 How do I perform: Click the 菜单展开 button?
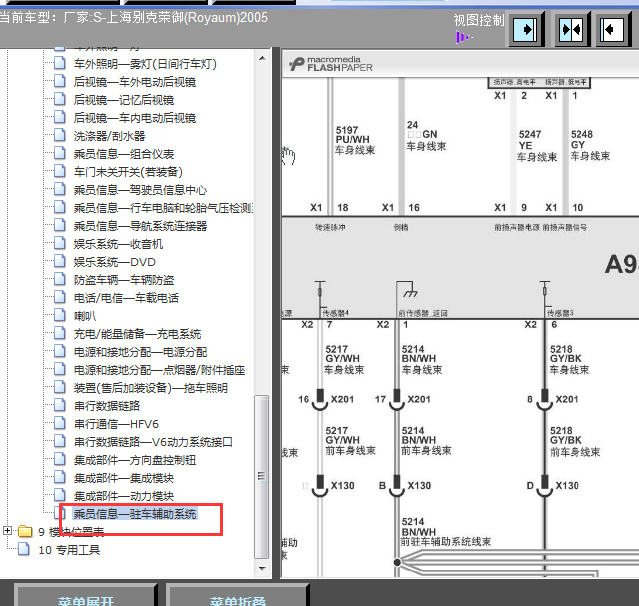tap(86, 596)
